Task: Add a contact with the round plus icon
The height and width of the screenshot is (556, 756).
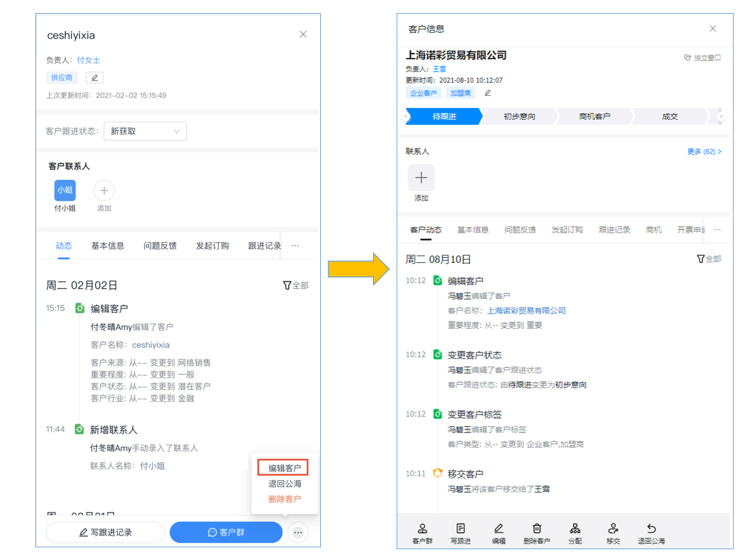Action: point(104,190)
